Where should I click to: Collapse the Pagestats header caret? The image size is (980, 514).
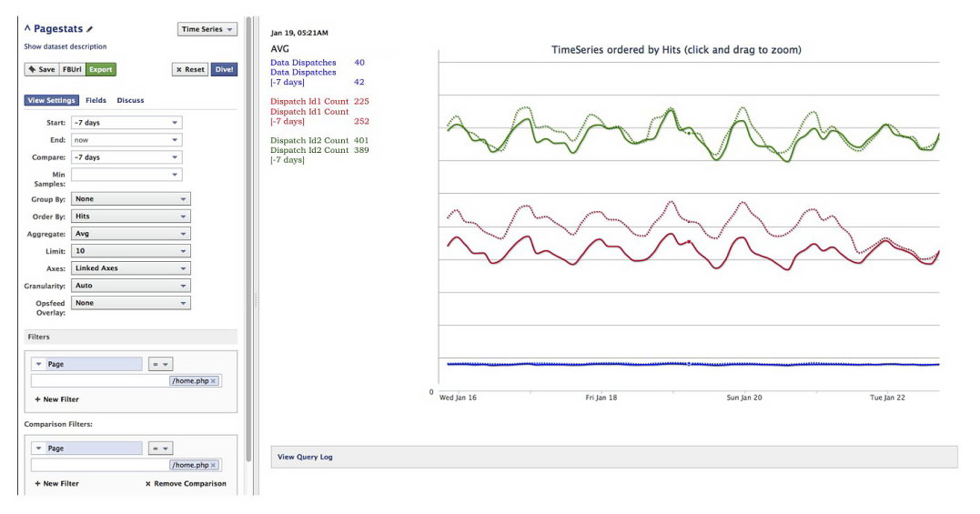click(27, 29)
